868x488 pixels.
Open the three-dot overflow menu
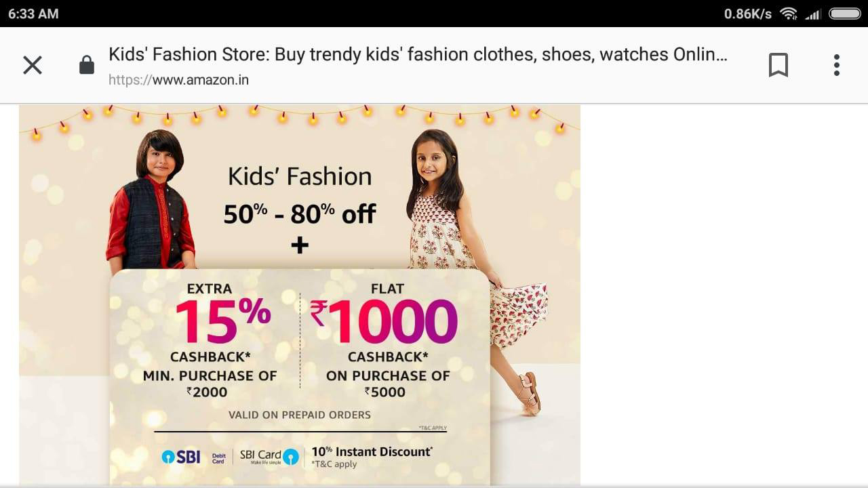837,65
